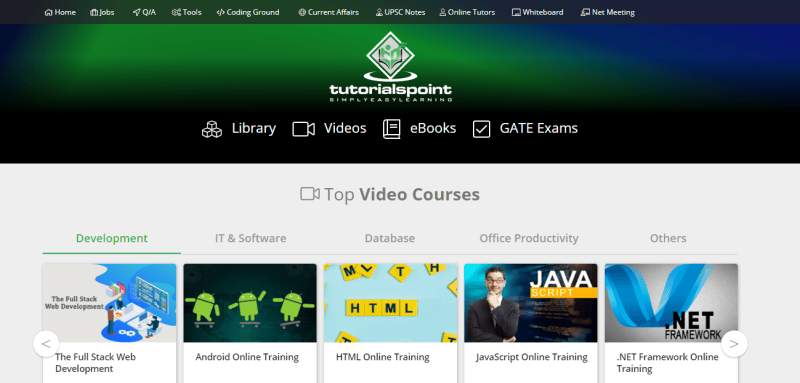800x383 pixels.
Task: Open Whiteboard link text
Action: point(543,12)
